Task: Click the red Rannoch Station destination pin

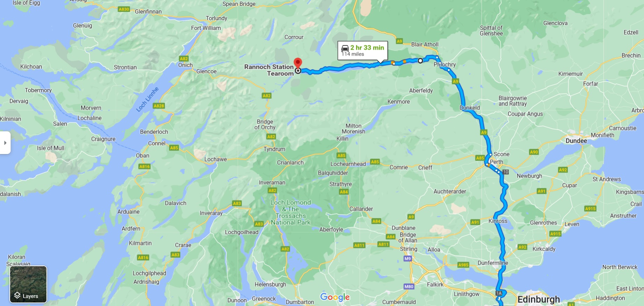Action: tap(298, 63)
